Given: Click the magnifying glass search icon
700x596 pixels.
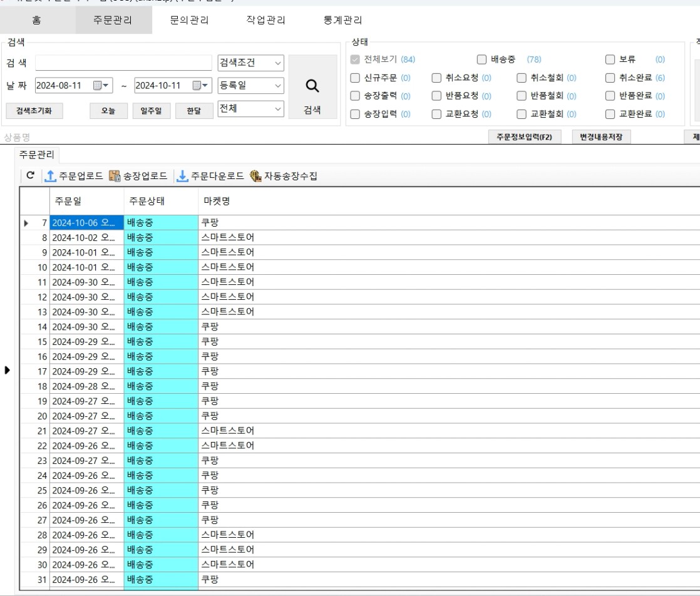Looking at the screenshot, I should tap(312, 86).
